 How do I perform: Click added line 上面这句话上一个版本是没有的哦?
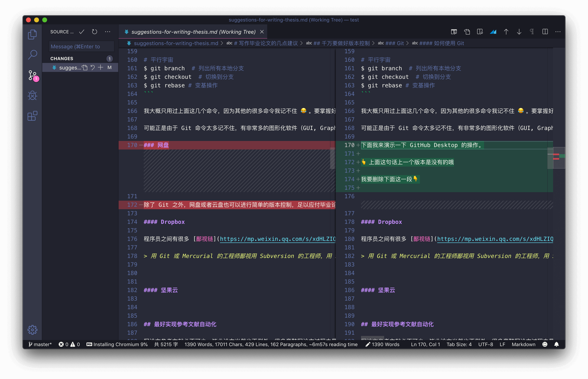408,162
